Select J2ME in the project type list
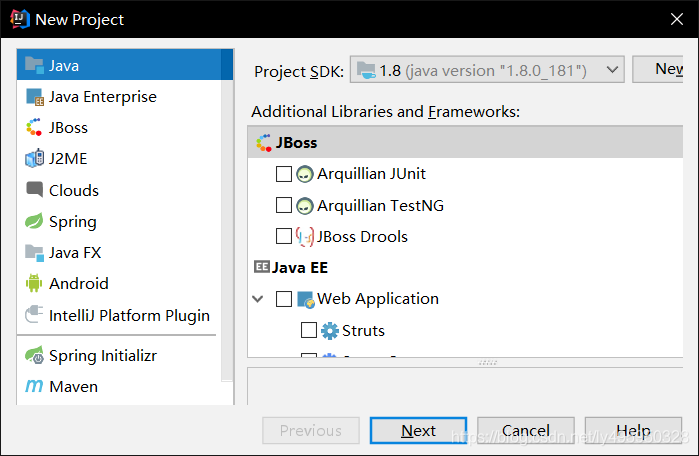 [x=119, y=159]
